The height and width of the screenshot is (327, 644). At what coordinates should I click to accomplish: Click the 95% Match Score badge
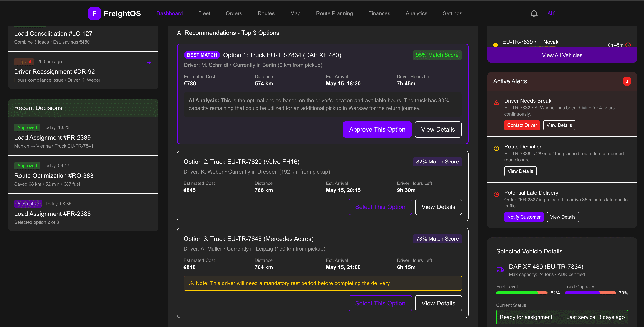[437, 55]
